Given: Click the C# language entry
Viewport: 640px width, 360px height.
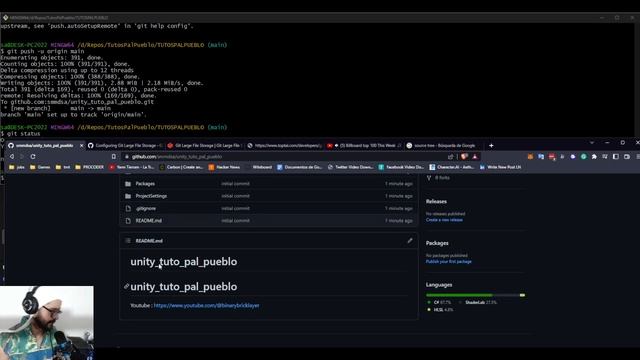Looking at the screenshot, I should point(439,302).
